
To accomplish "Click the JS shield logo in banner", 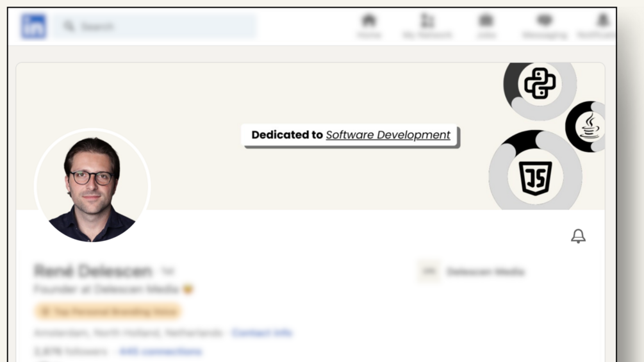I will pyautogui.click(x=535, y=177).
